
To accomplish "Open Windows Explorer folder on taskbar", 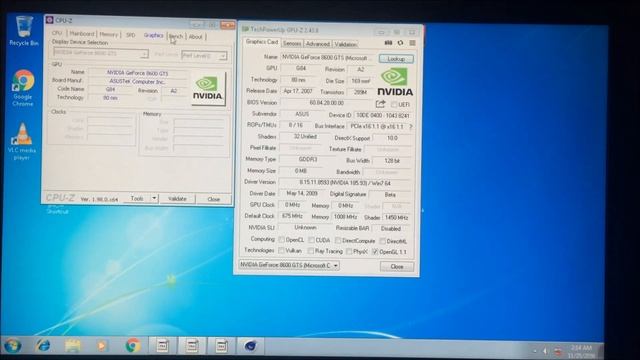I will point(73,346).
